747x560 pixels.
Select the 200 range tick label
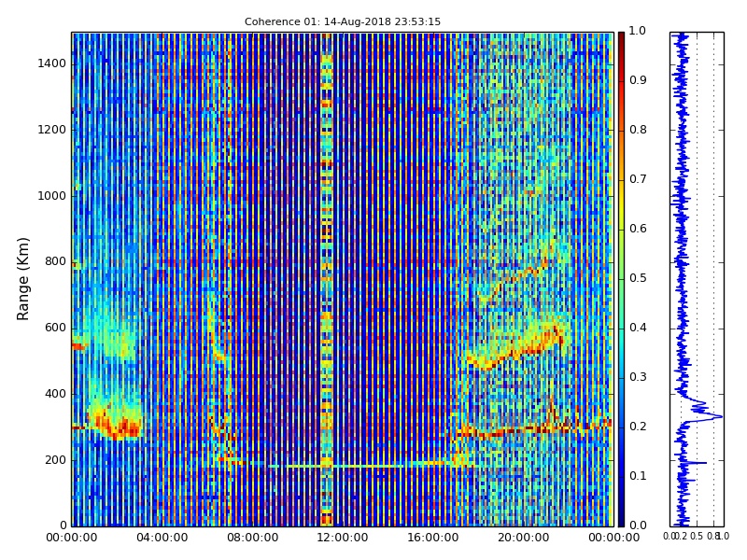coord(56,460)
